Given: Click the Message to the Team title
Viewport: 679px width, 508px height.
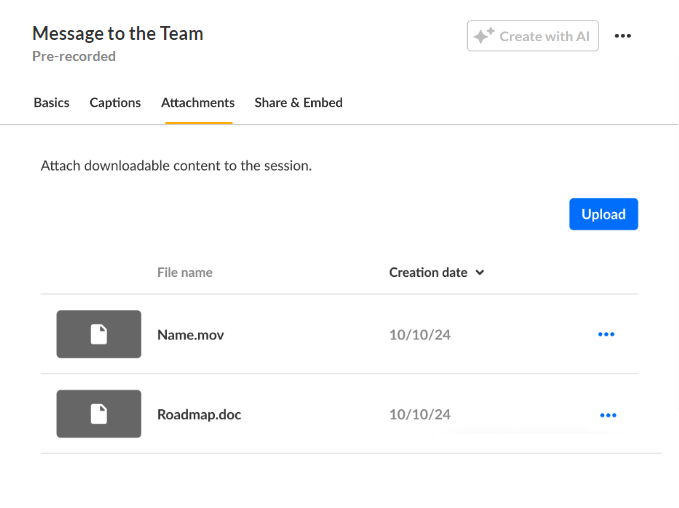Looking at the screenshot, I should point(118,33).
